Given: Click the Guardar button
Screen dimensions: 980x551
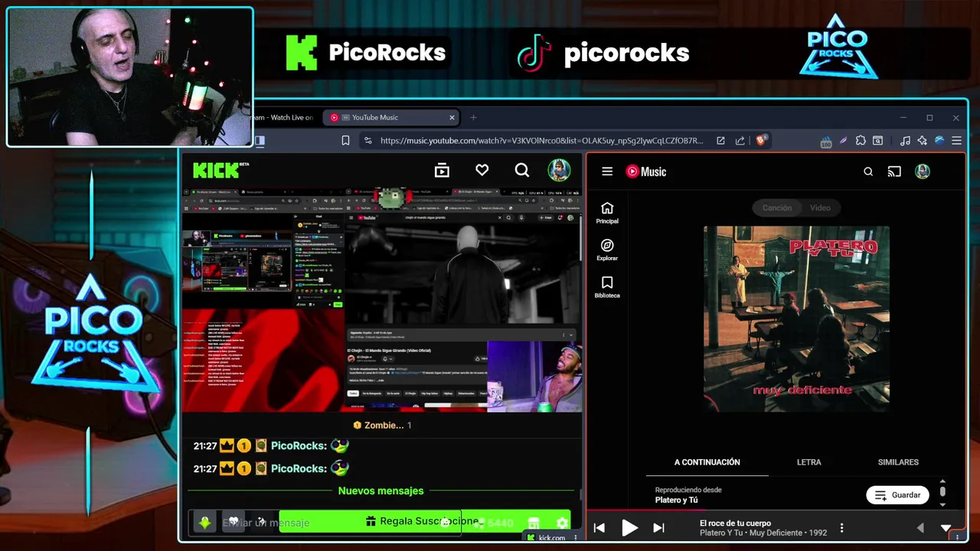Looking at the screenshot, I should click(897, 495).
